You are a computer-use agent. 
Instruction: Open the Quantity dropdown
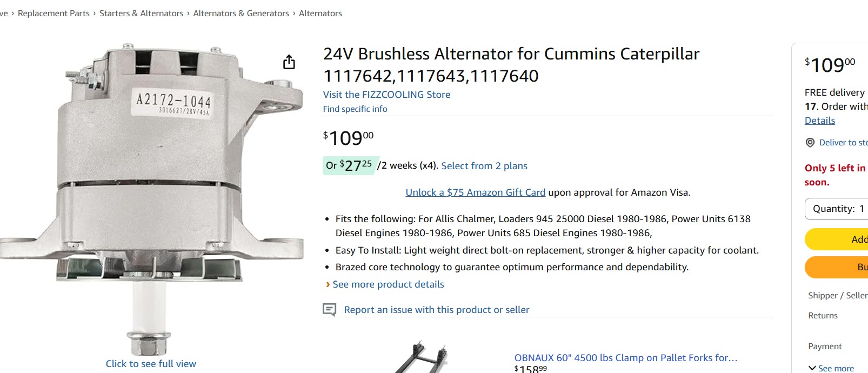[x=837, y=209]
